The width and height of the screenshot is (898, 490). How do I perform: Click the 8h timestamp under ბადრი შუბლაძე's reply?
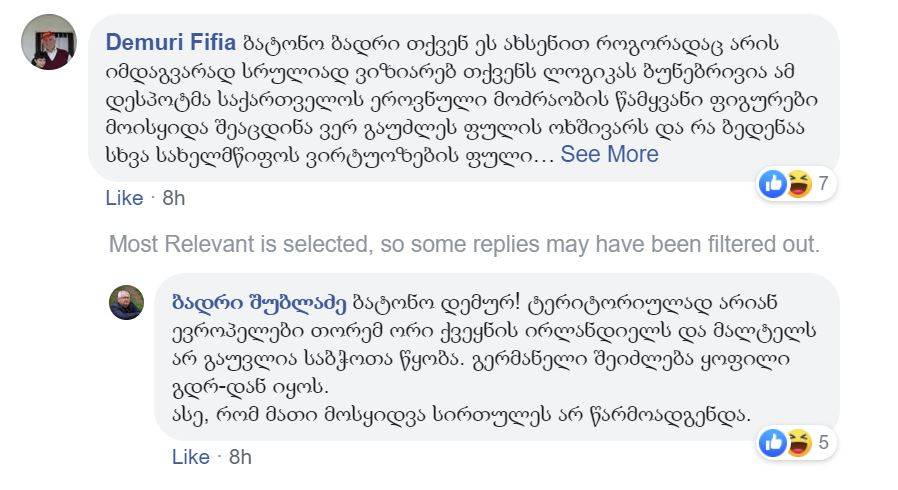click(240, 457)
